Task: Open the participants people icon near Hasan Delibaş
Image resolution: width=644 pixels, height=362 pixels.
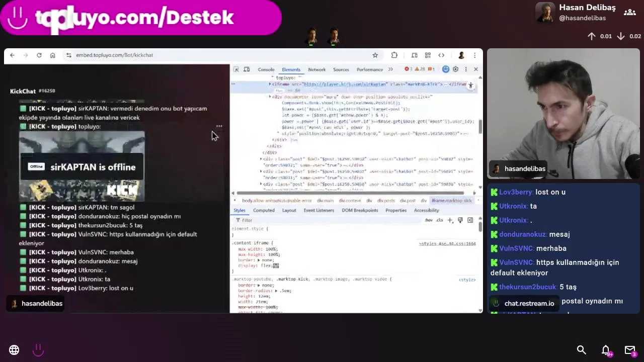Action: 629,12
